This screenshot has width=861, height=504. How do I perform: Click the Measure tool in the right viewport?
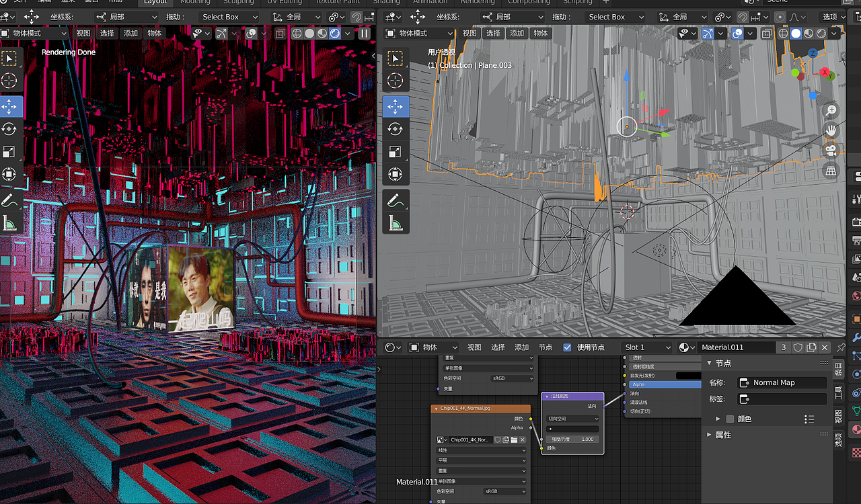pos(395,222)
